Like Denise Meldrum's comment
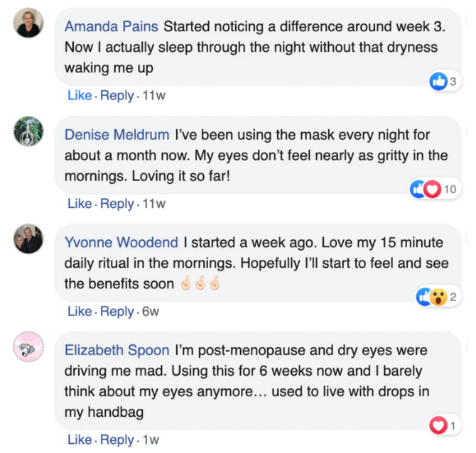Viewport: 476px width, 453px height. tap(80, 204)
